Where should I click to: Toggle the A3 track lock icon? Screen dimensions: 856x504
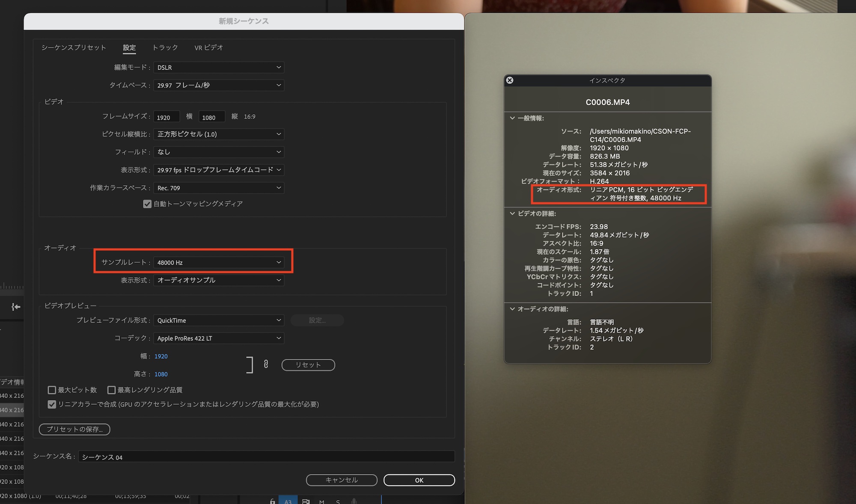click(272, 501)
